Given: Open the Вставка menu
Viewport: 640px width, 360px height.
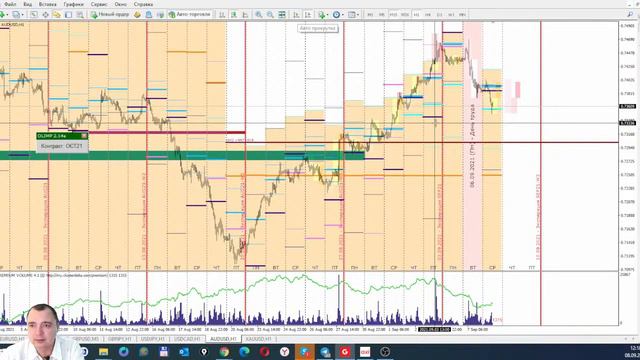Looking at the screenshot, I should [x=48, y=4].
